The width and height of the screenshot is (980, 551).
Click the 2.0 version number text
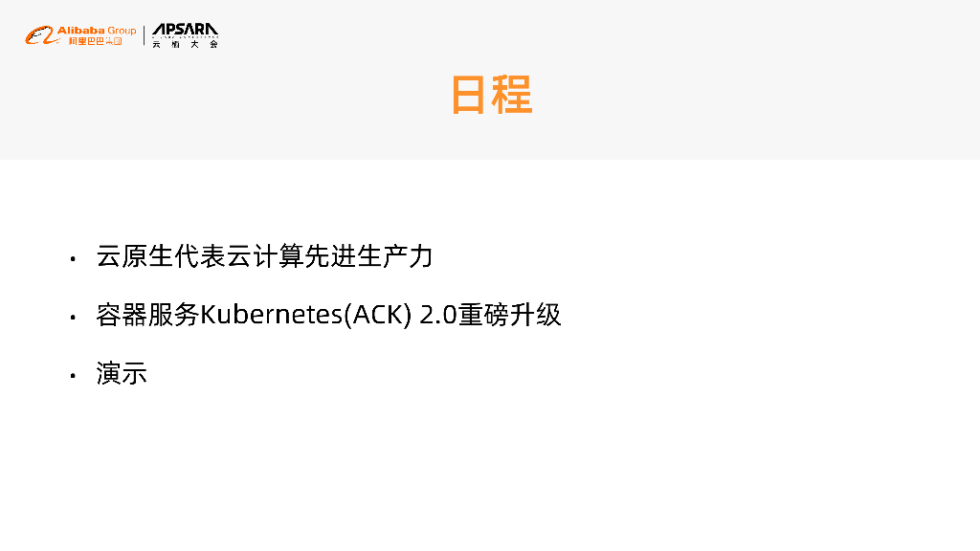[x=438, y=315]
